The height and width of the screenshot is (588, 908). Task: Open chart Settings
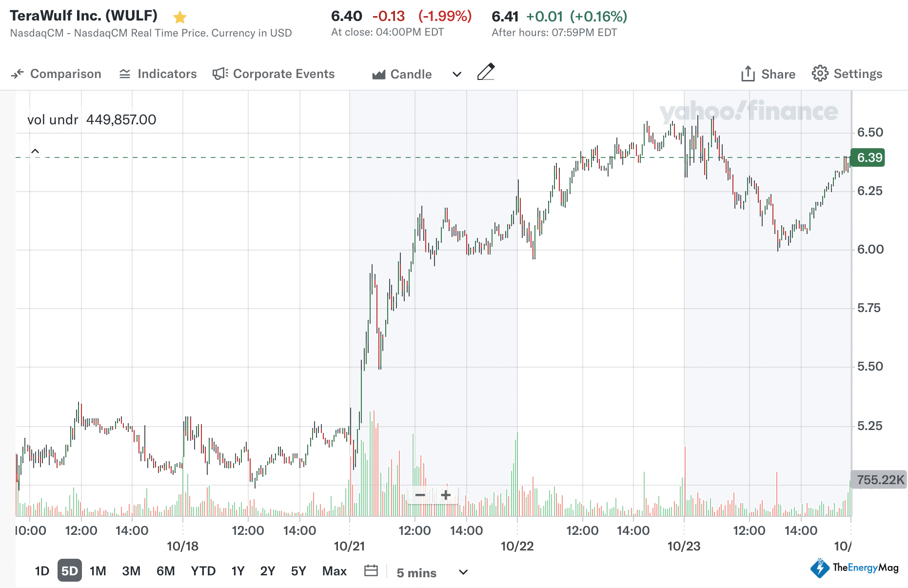click(x=847, y=74)
